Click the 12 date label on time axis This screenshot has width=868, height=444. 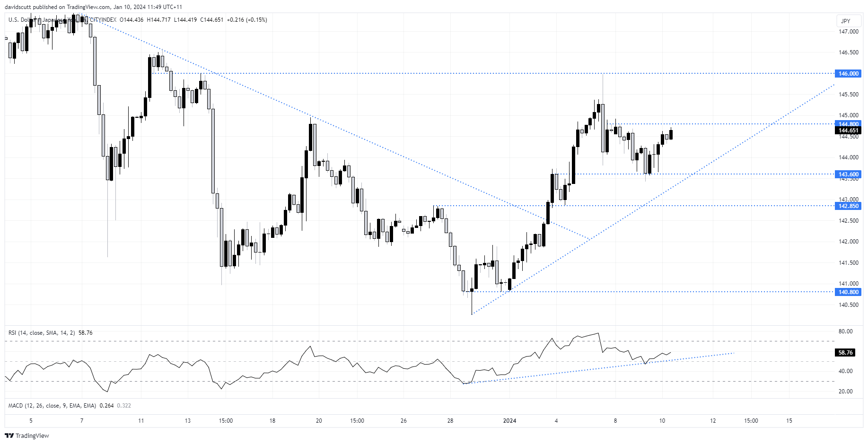tap(713, 421)
